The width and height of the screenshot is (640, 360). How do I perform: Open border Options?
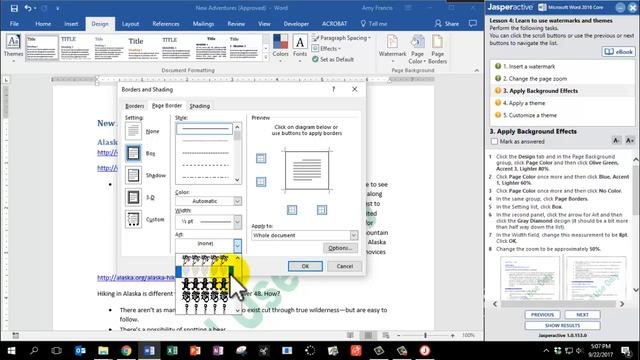(x=340, y=248)
